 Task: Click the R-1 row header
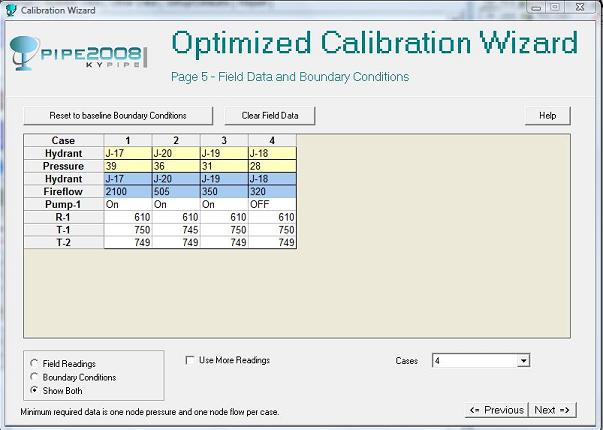(64, 217)
